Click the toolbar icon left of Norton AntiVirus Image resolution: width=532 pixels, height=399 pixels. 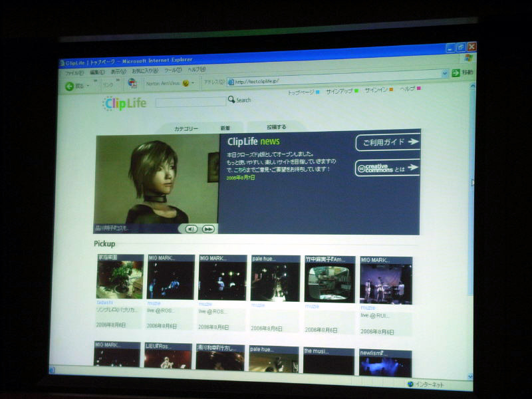tap(132, 83)
